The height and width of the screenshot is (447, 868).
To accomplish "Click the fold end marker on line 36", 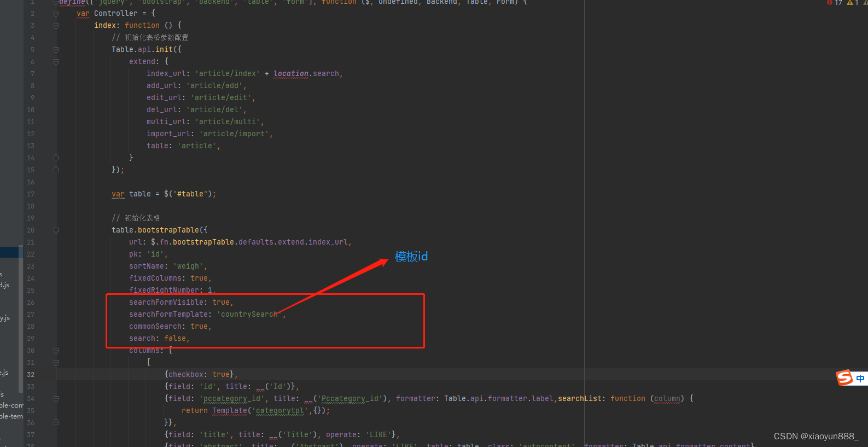I will tap(56, 422).
